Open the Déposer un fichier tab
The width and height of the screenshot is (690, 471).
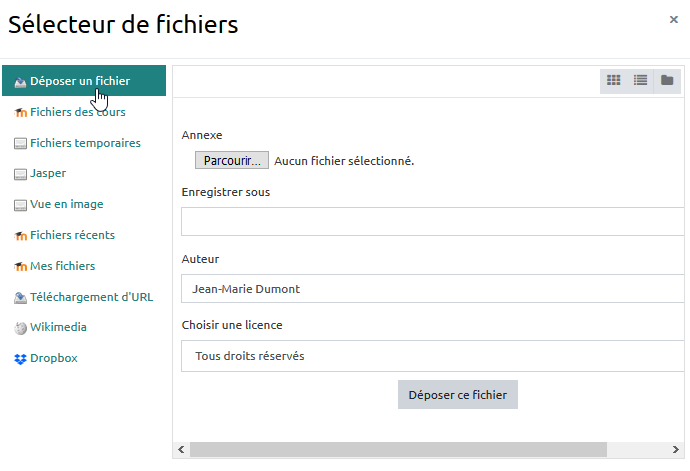click(80, 81)
